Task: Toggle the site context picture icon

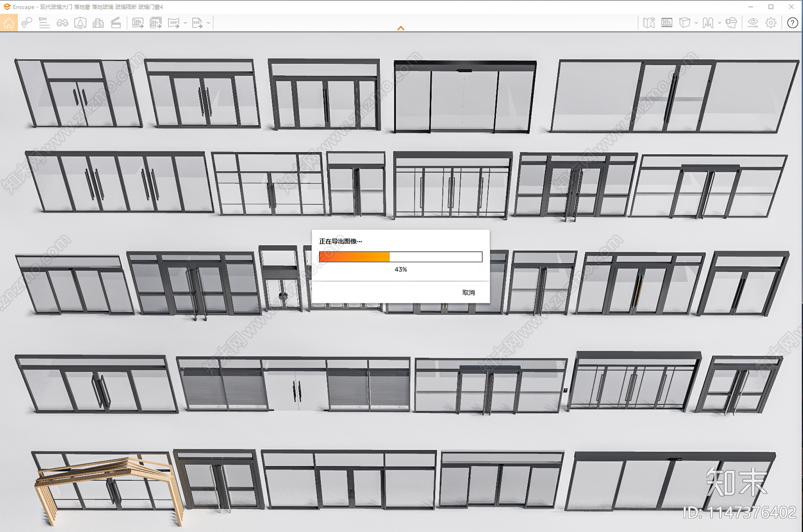Action: coord(667,23)
